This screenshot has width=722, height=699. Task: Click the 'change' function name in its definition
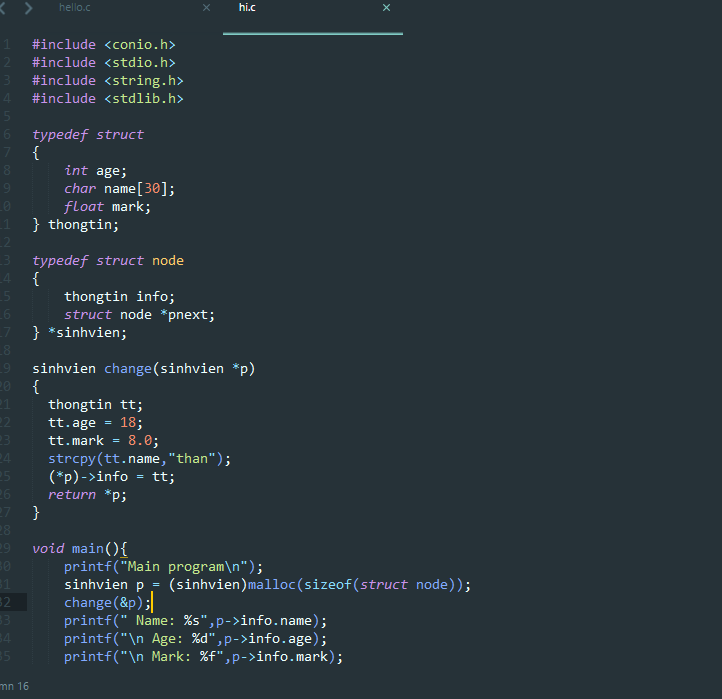coord(128,369)
